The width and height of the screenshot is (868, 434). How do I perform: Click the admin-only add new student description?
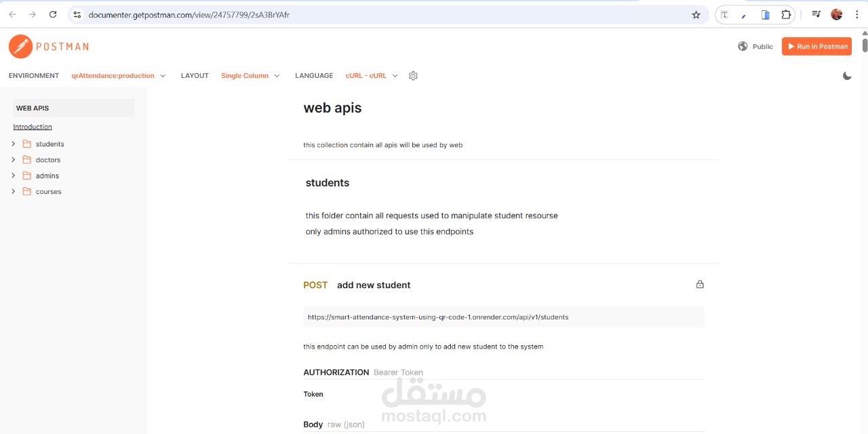coord(423,347)
